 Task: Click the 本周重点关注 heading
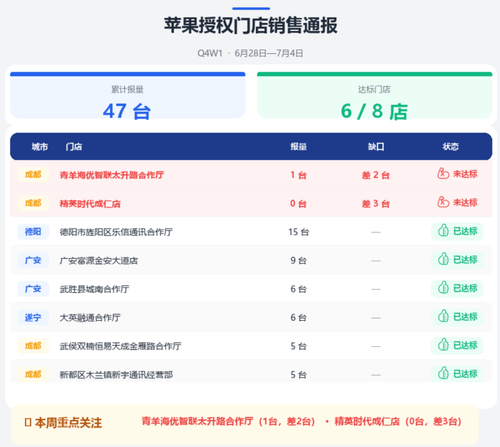[68, 423]
